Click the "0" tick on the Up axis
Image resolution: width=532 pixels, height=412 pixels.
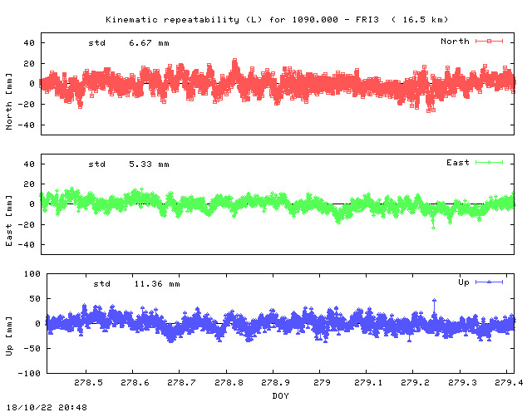tap(37, 323)
